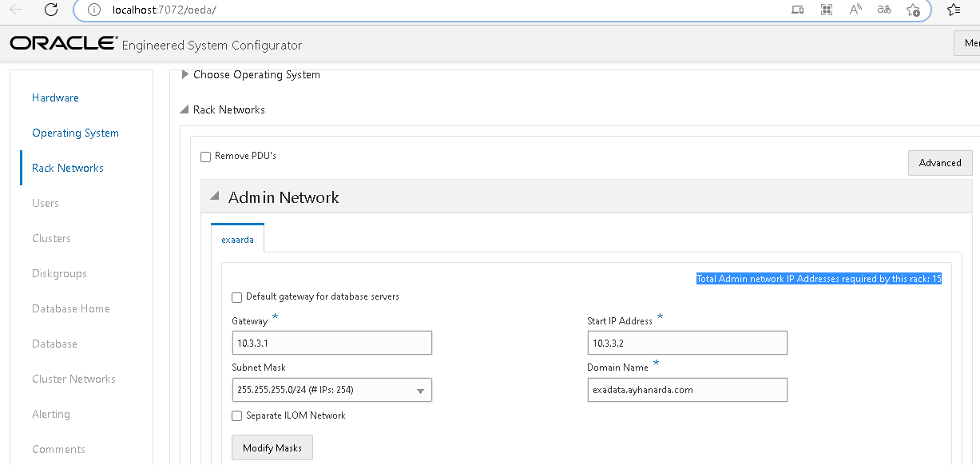Click the translate page icon
Viewport: 980px width, 465px height.
(884, 10)
